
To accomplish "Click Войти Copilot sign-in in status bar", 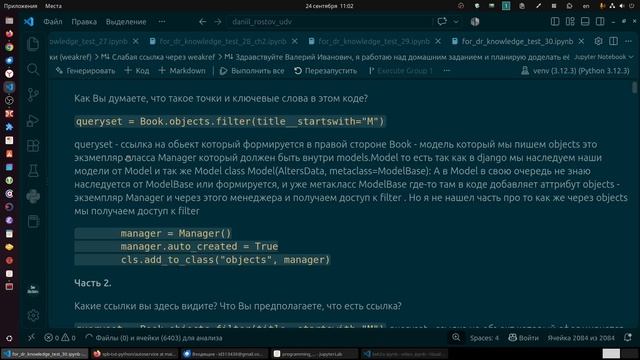I will tap(524, 338).
